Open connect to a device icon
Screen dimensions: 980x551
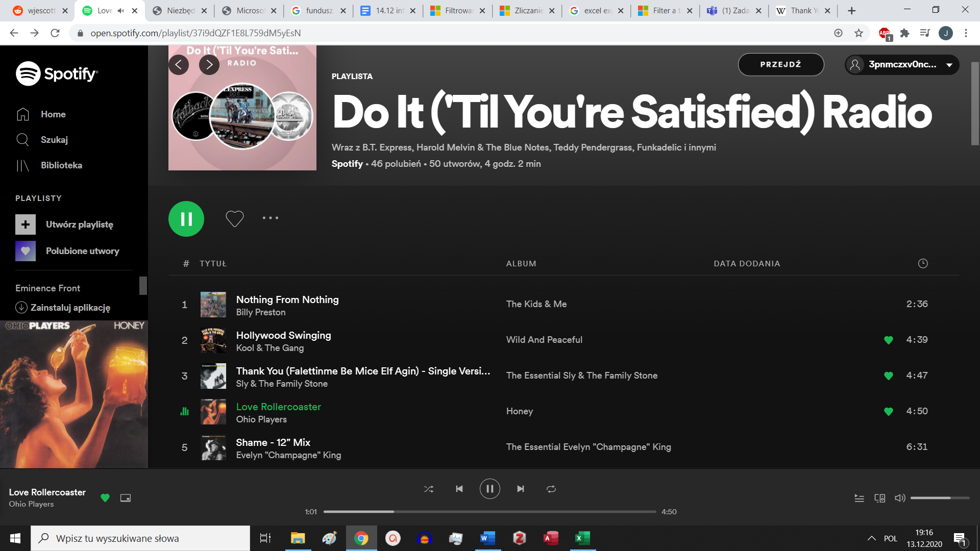[x=880, y=498]
